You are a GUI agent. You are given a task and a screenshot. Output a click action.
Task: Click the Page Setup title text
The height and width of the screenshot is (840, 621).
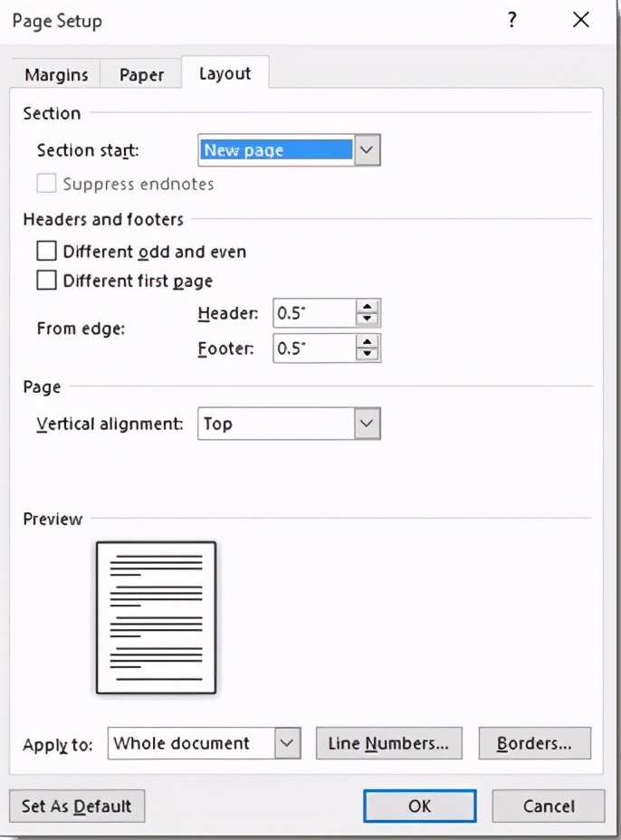point(57,22)
